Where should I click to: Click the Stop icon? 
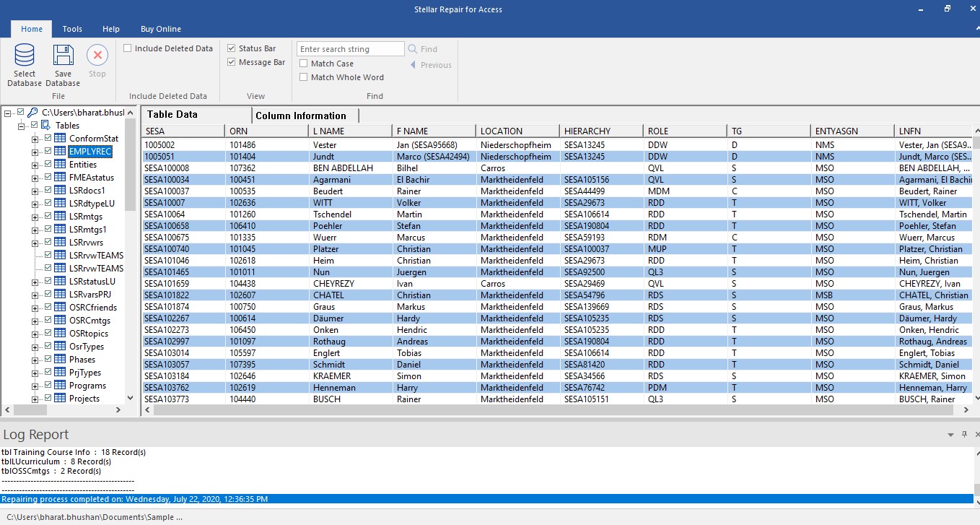click(97, 56)
